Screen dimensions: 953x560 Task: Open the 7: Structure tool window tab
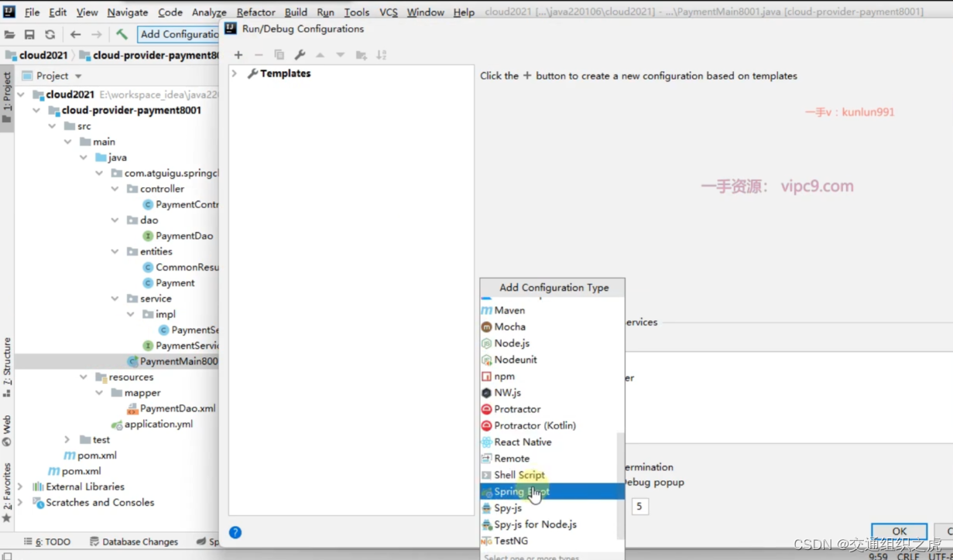(7, 367)
